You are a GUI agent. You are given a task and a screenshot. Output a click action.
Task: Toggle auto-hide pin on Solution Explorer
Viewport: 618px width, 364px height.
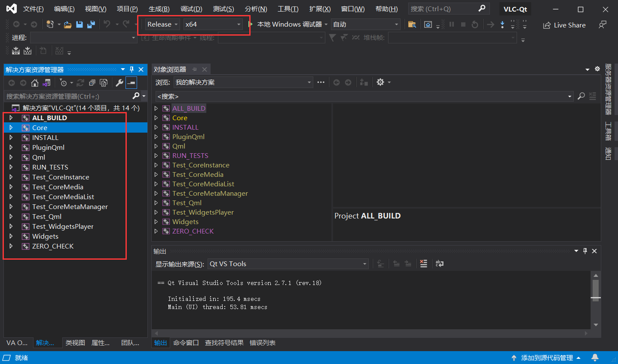pyautogui.click(x=132, y=69)
